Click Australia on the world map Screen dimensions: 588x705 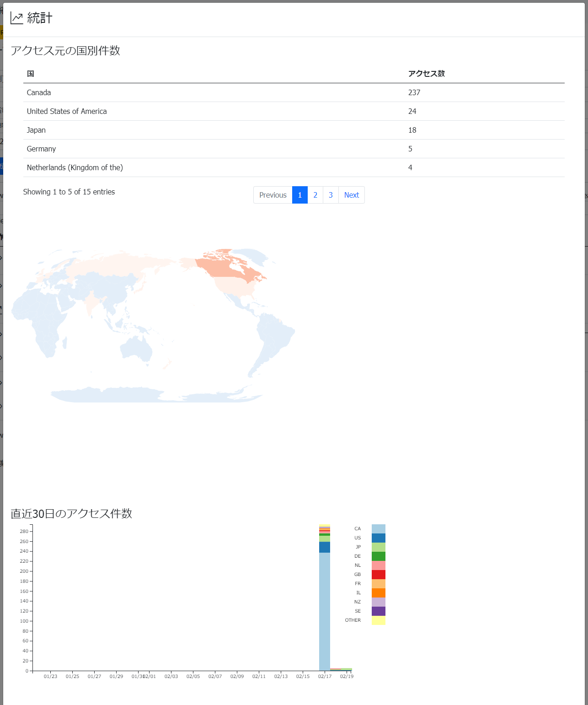(x=136, y=349)
